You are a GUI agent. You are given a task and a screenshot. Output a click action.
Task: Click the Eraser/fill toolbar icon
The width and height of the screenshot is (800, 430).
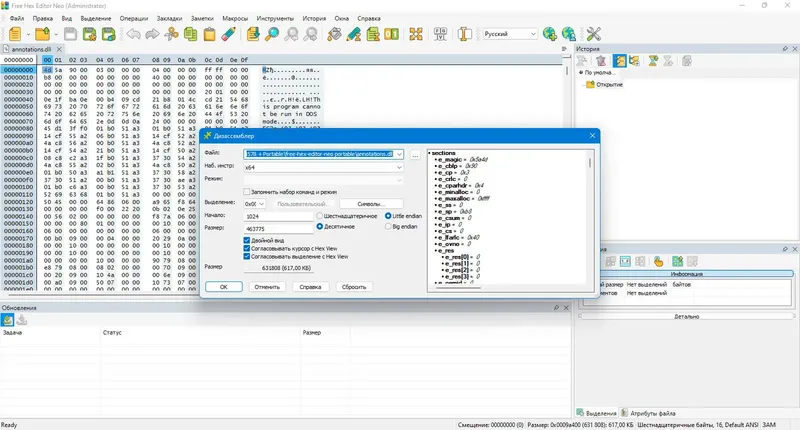[229, 34]
